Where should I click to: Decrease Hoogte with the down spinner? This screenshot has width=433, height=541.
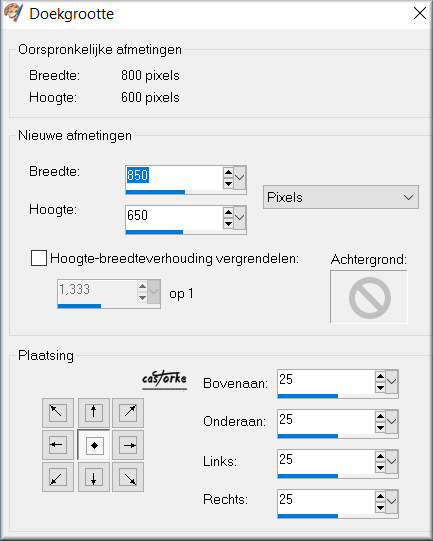[228, 224]
